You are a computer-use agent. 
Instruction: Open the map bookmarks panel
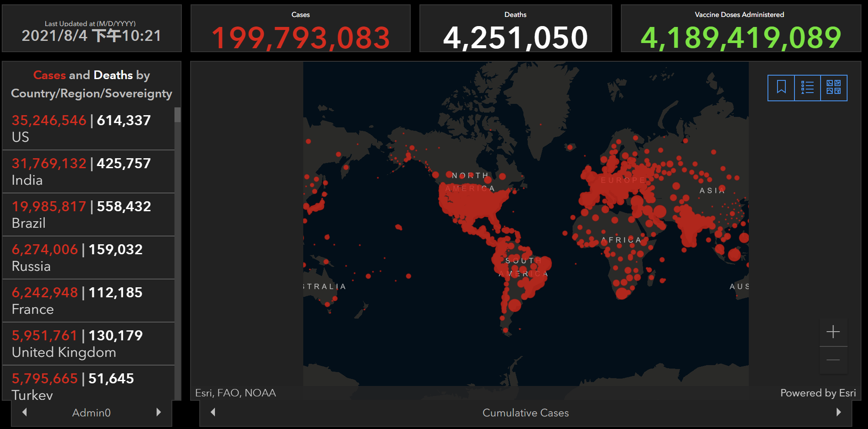click(x=781, y=88)
